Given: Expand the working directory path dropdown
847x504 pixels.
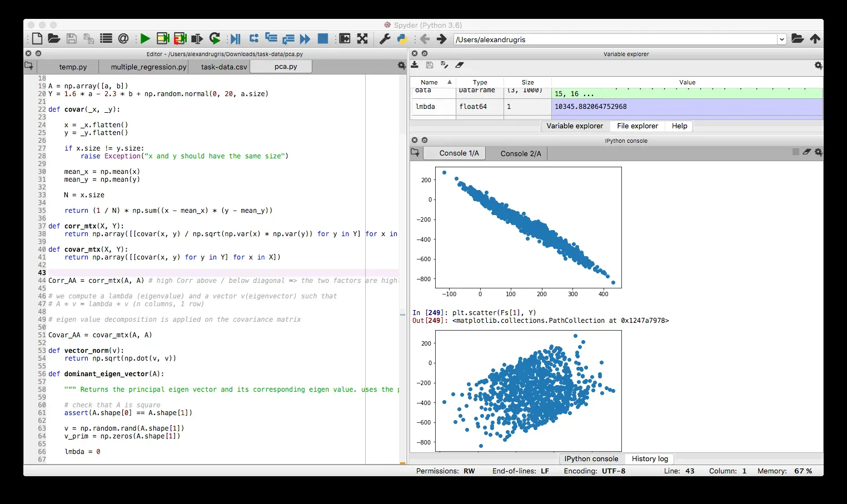Looking at the screenshot, I should [781, 39].
